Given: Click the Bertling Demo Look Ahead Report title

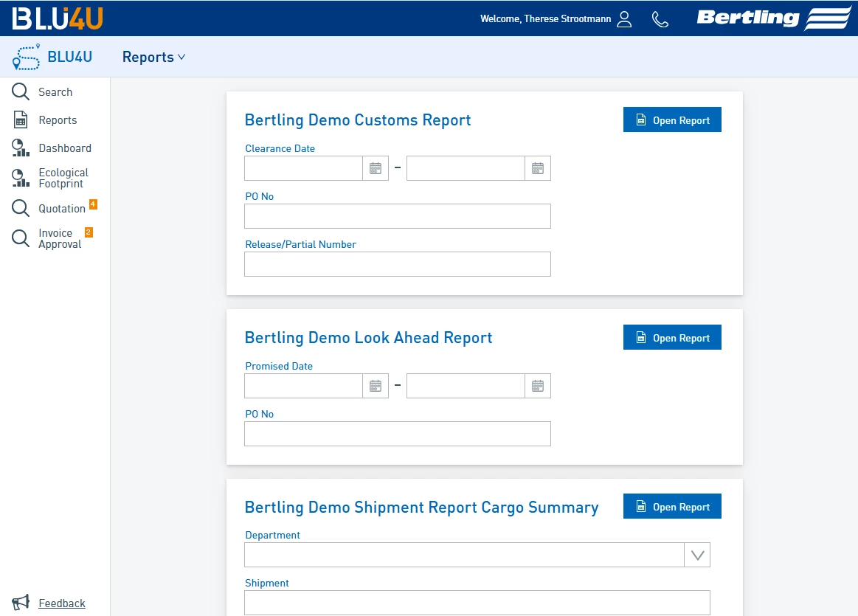Looking at the screenshot, I should click(368, 338).
